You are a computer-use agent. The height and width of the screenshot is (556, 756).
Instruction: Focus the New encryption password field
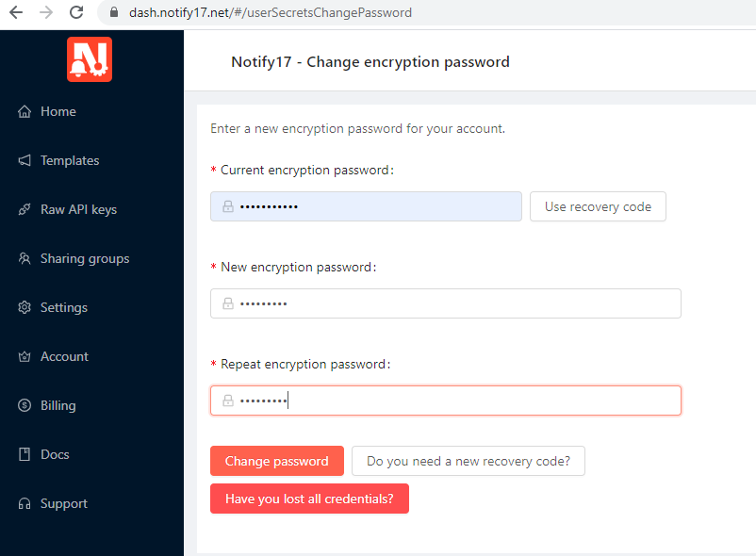pos(446,303)
